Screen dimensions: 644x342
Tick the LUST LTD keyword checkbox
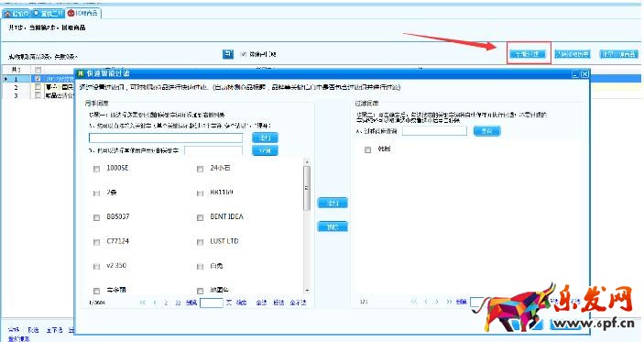(200, 242)
